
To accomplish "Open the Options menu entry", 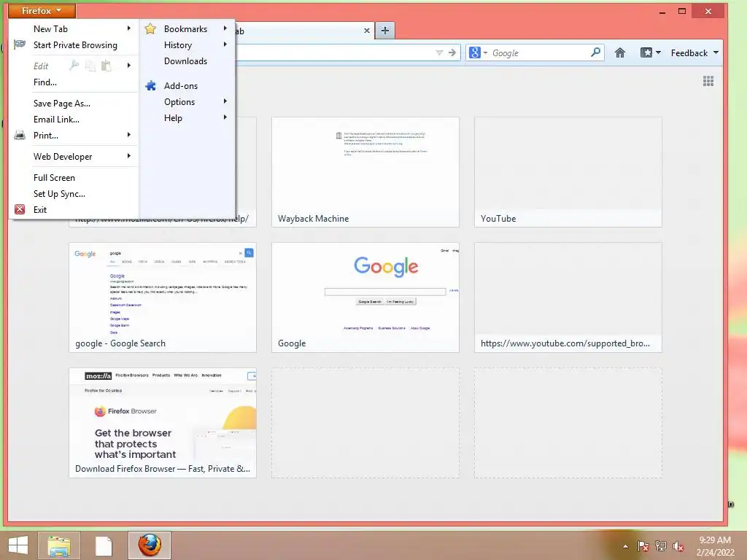I will tap(179, 102).
